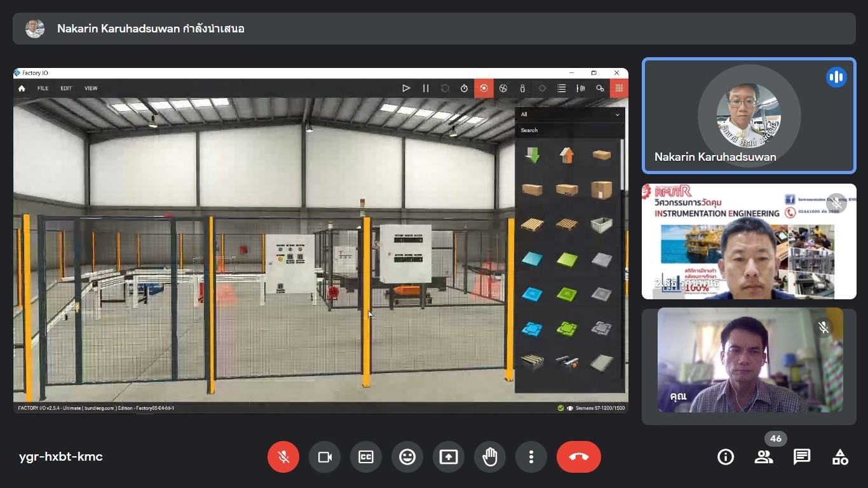Leave the call with red hang-up button
The width and height of the screenshot is (868, 488).
tap(578, 457)
